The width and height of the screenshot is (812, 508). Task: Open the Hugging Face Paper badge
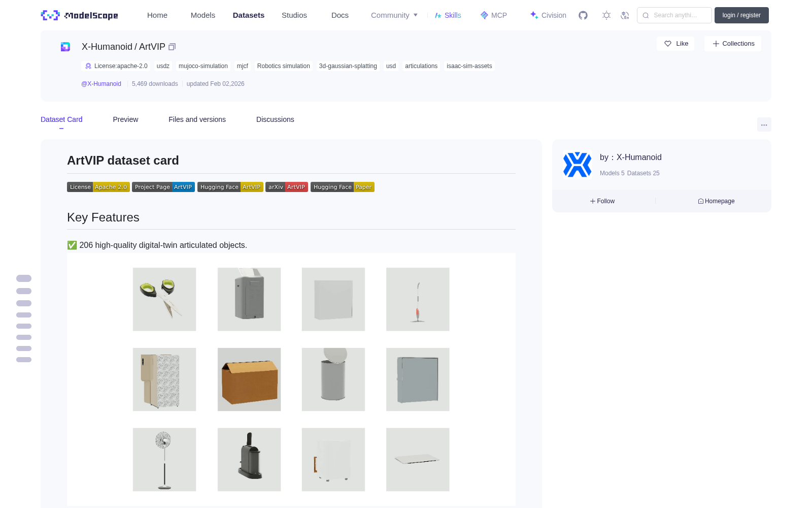pos(343,187)
